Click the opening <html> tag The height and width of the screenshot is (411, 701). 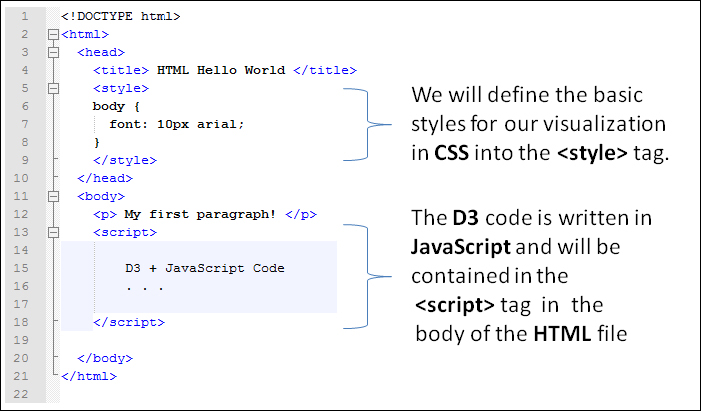(x=85, y=34)
